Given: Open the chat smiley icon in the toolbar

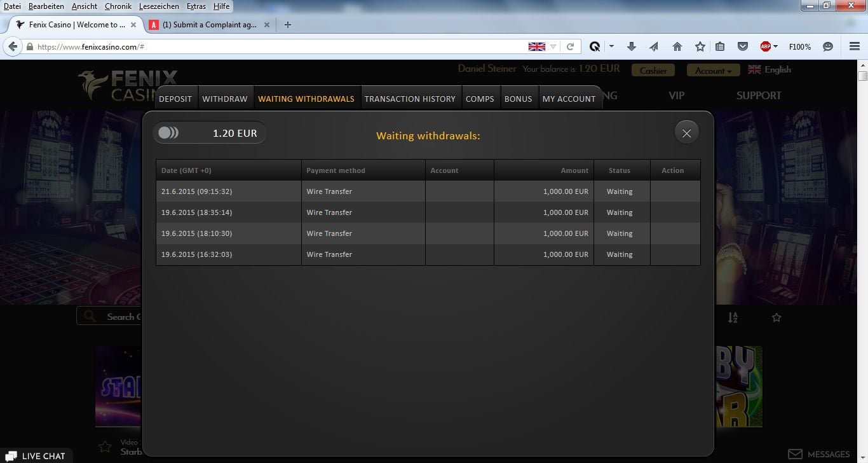Looking at the screenshot, I should (827, 46).
